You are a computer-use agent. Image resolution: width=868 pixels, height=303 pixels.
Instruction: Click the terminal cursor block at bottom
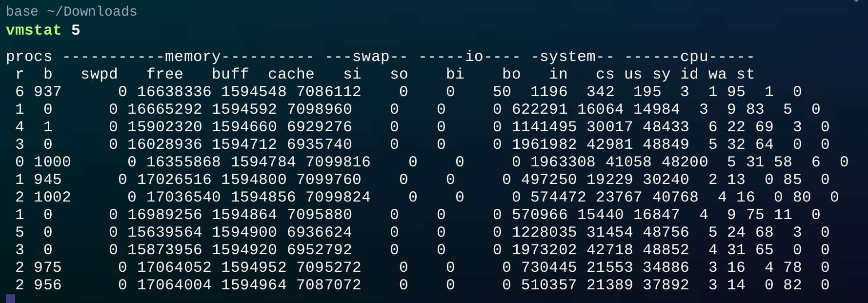[10, 298]
